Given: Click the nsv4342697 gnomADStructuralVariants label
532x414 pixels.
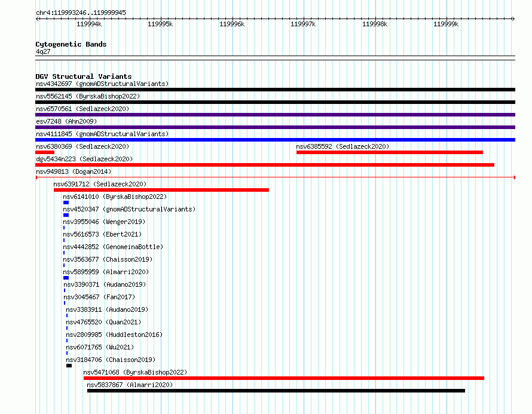Looking at the screenshot, I should 102,84.
